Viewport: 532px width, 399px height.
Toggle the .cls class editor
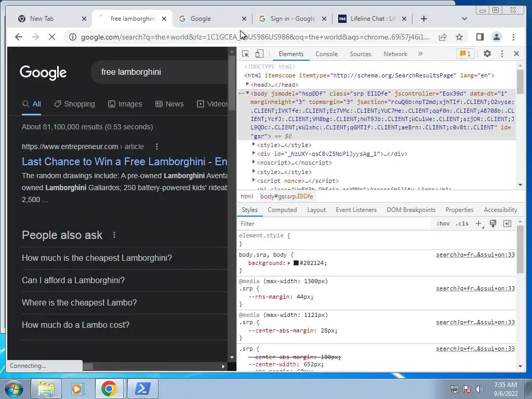pos(462,223)
